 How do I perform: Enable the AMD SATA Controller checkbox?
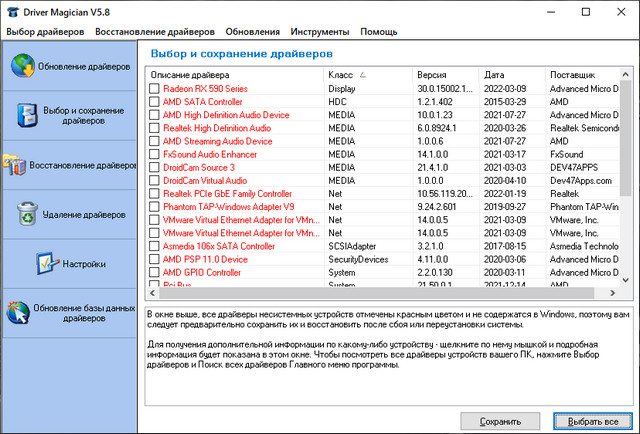point(154,102)
